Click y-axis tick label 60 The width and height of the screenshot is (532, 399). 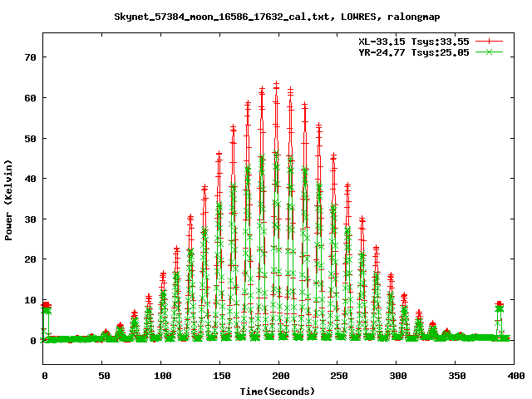point(30,98)
